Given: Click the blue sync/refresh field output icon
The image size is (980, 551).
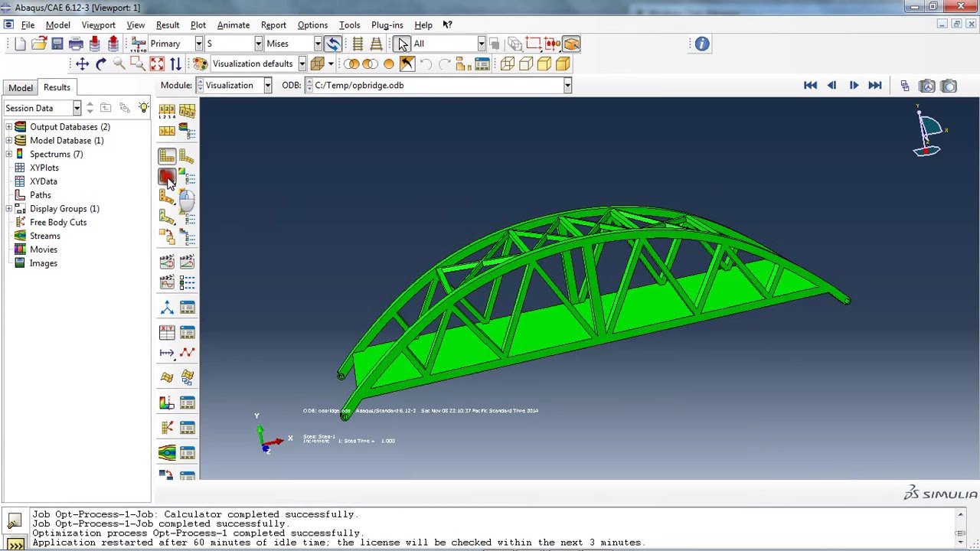Looking at the screenshot, I should [333, 44].
